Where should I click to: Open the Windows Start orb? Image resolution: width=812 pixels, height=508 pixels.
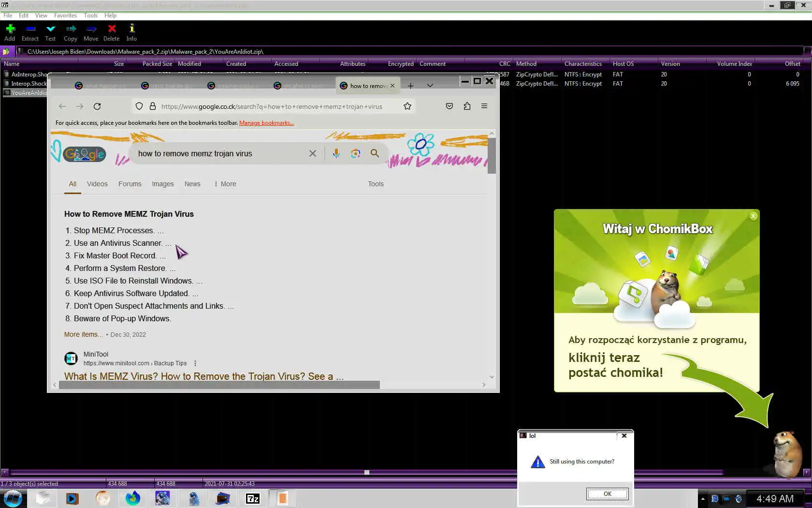coord(13,498)
